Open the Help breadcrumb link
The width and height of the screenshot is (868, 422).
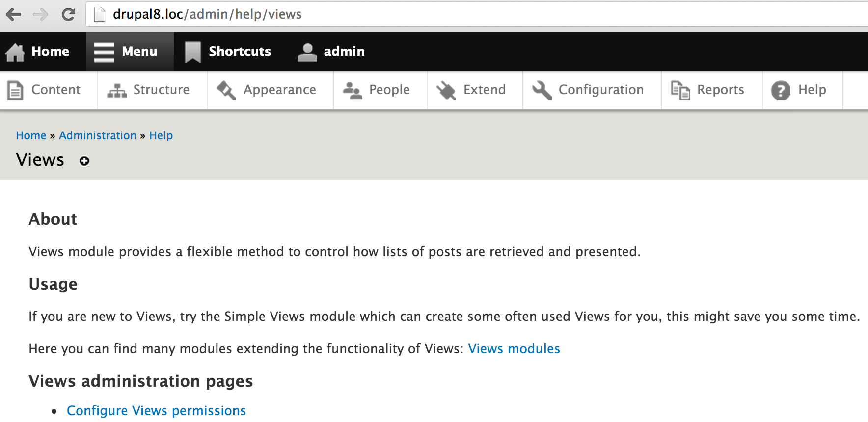161,135
